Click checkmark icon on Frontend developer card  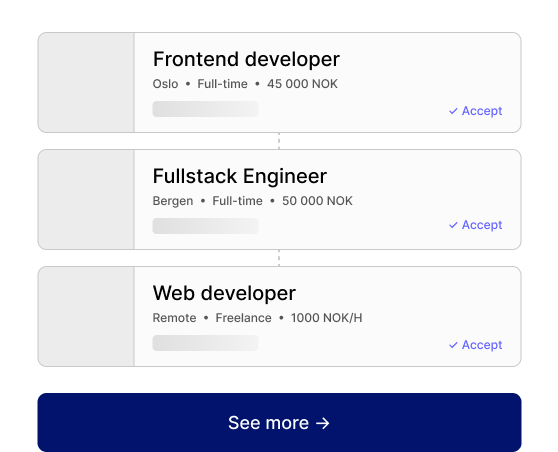453,111
